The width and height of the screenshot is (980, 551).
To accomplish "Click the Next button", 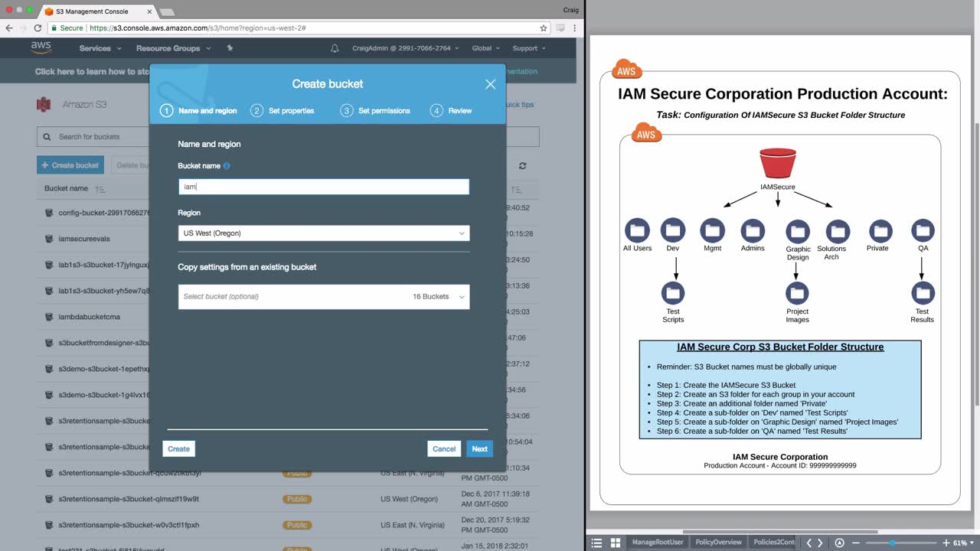I will [479, 449].
